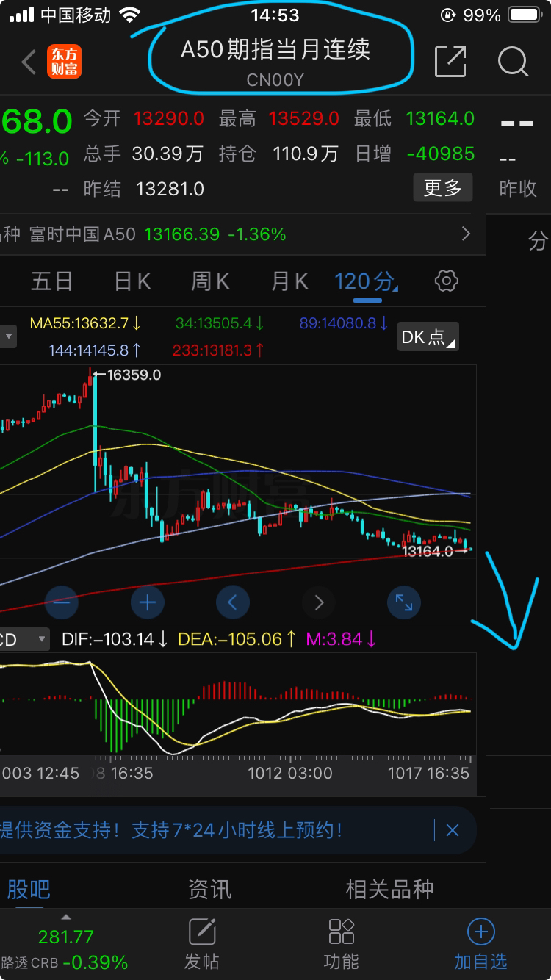Open the DK点 indicator dropdown
Viewport: 551px width, 980px height.
(x=428, y=337)
